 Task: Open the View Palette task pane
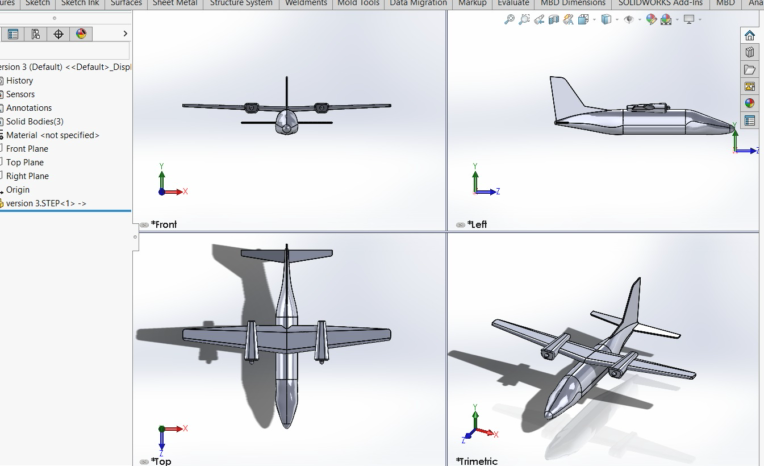click(749, 86)
